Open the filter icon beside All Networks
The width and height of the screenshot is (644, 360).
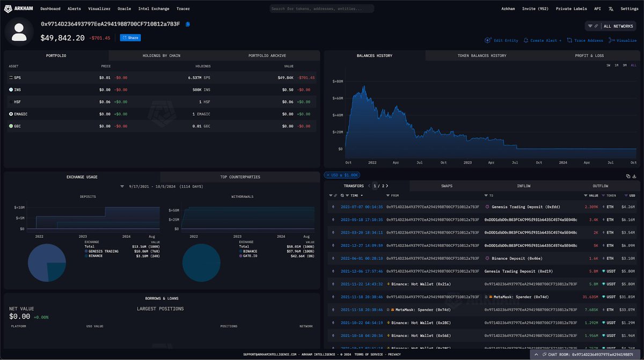click(x=590, y=26)
